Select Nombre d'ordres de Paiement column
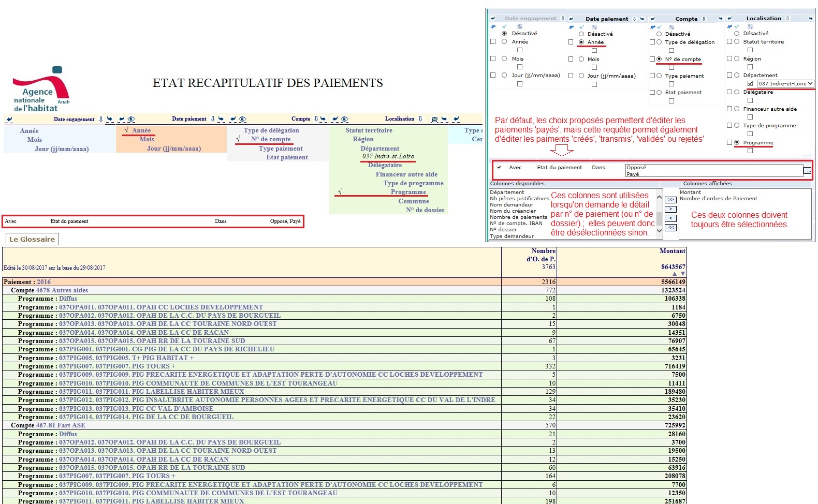Screen dimensions: 818x504 (719, 199)
